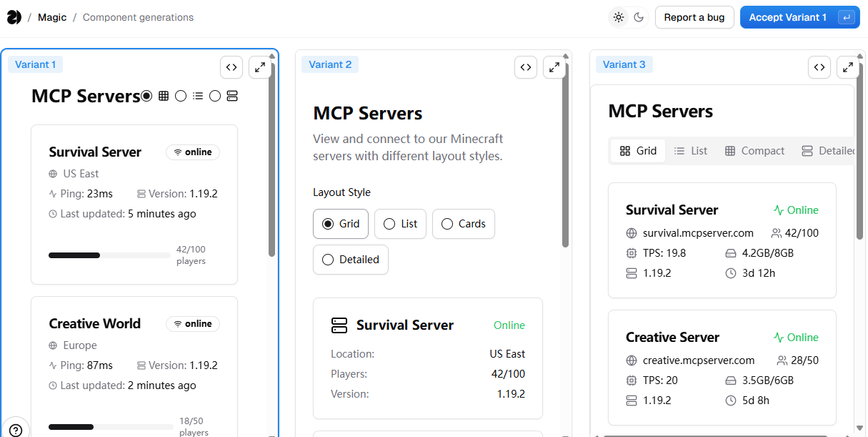Click the '5 minutes ago' last updated value
Image resolution: width=868 pixels, height=437 pixels.
click(161, 214)
